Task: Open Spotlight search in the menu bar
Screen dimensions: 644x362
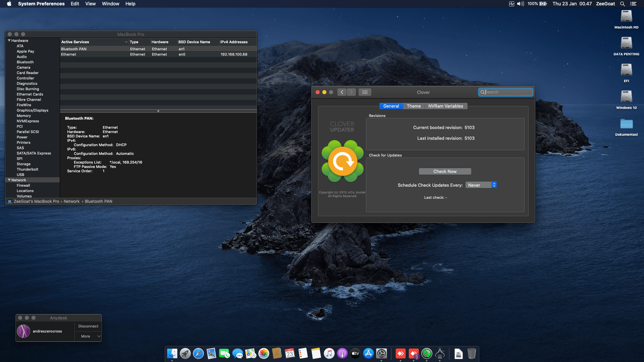Action: pos(622,4)
